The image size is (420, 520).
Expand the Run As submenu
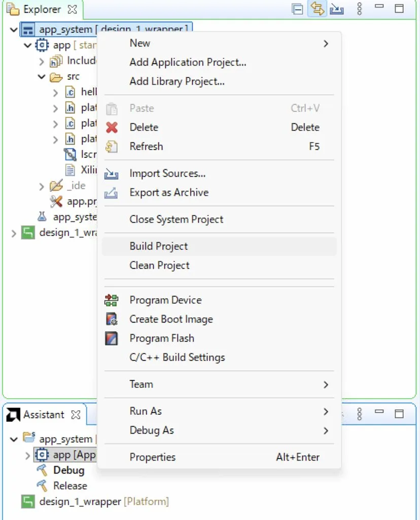tap(146, 411)
